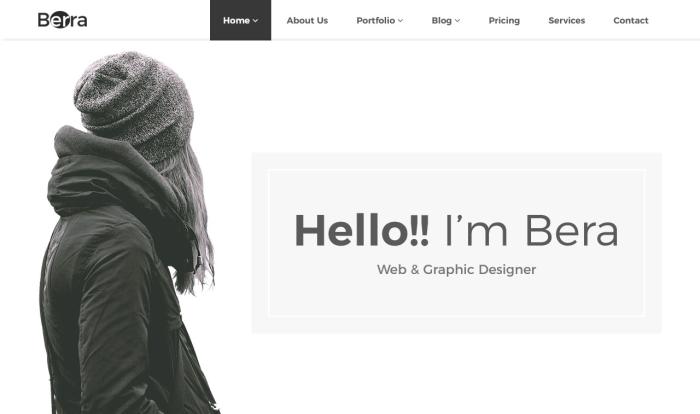Screen dimensions: 700x414
Task: Click the woman's long hair in photo
Action: click(194, 223)
